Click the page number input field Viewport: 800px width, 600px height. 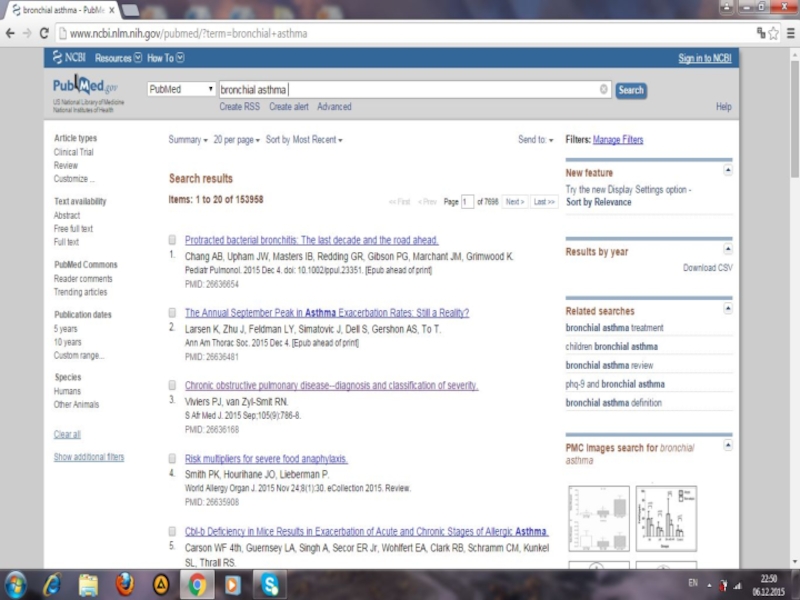tap(467, 202)
